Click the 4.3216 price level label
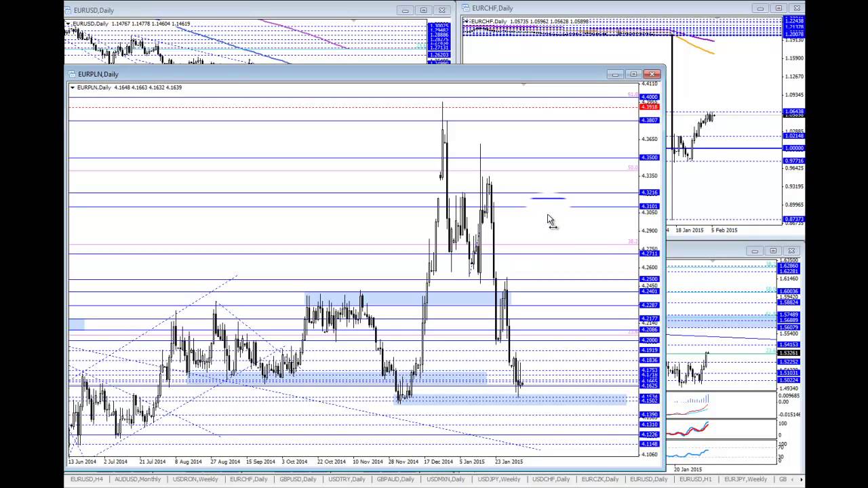The image size is (868, 488). click(x=650, y=193)
